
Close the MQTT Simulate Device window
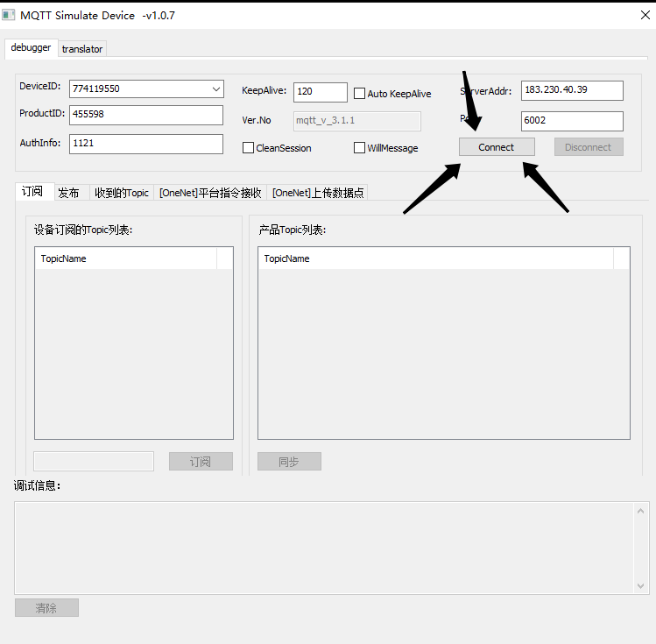[645, 16]
